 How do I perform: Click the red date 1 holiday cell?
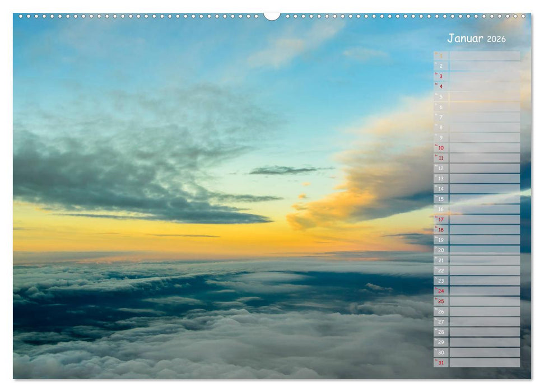442,55
